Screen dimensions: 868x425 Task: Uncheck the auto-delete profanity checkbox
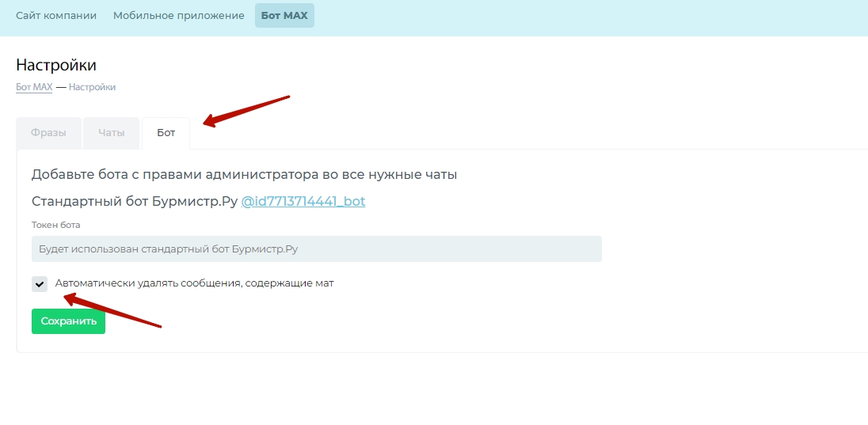[40, 283]
